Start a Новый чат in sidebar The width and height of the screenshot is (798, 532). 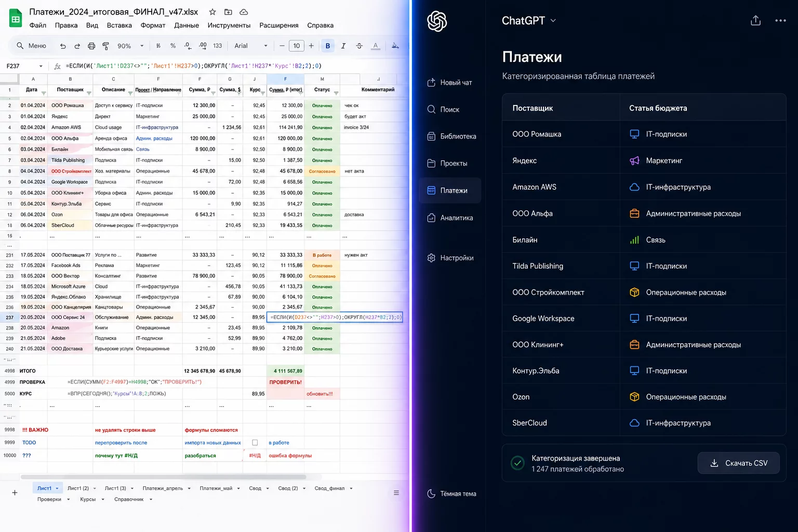(x=450, y=83)
